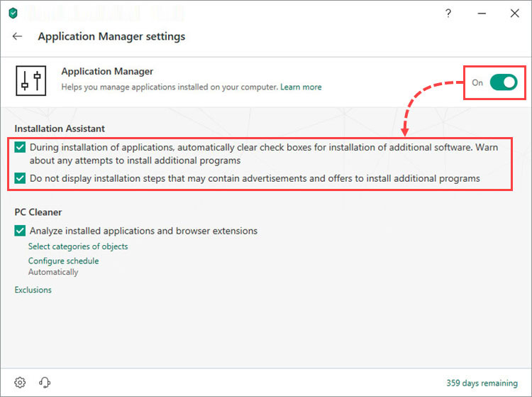Image resolution: width=532 pixels, height=397 pixels.
Task: Open help via the question mark icon
Action: (448, 13)
